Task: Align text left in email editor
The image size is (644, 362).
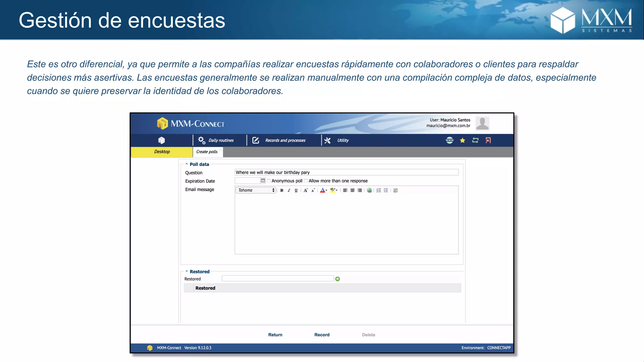Action: pyautogui.click(x=345, y=190)
